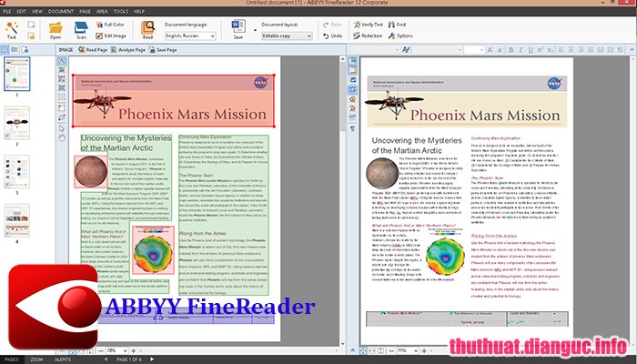Click the Verify Text tool

click(368, 25)
